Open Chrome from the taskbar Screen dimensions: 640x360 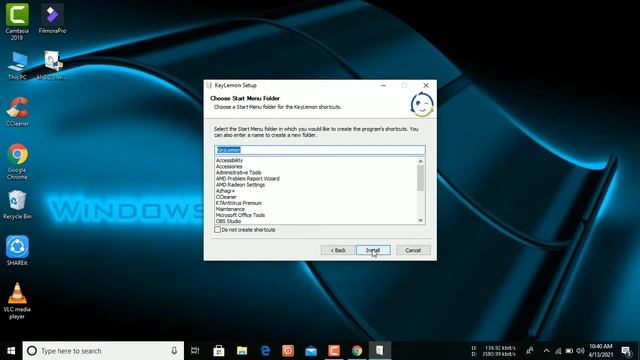[x=357, y=351]
